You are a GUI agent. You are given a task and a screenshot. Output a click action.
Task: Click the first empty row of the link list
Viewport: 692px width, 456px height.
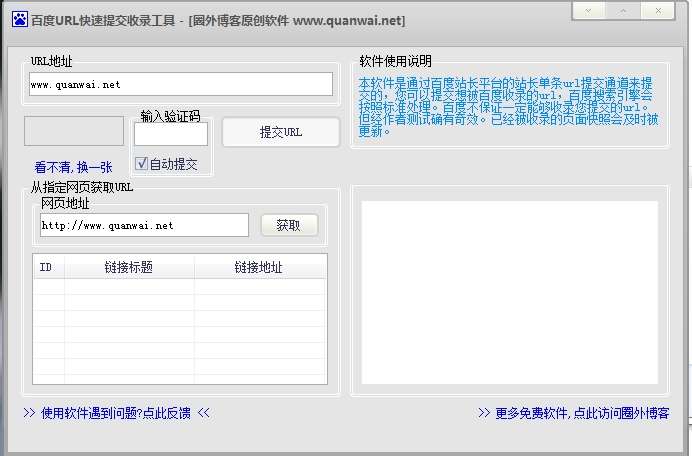[180, 286]
